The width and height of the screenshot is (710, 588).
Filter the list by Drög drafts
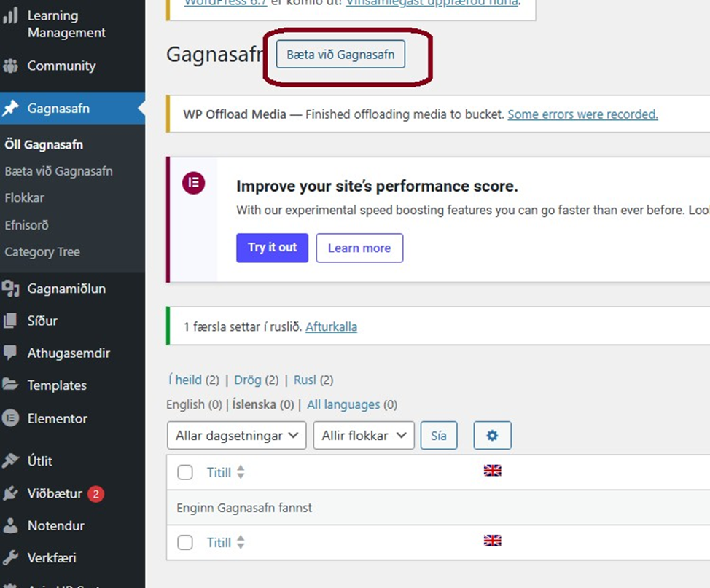tap(247, 380)
